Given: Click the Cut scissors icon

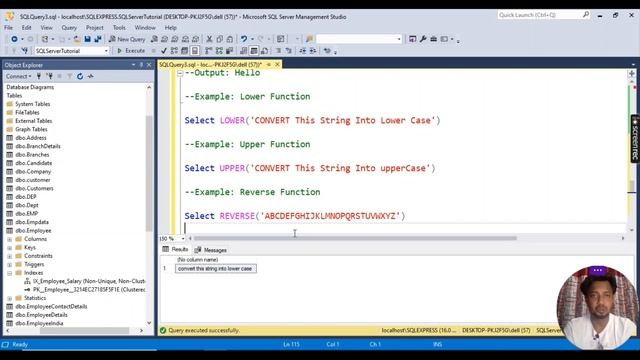Looking at the screenshot, I should coord(209,39).
